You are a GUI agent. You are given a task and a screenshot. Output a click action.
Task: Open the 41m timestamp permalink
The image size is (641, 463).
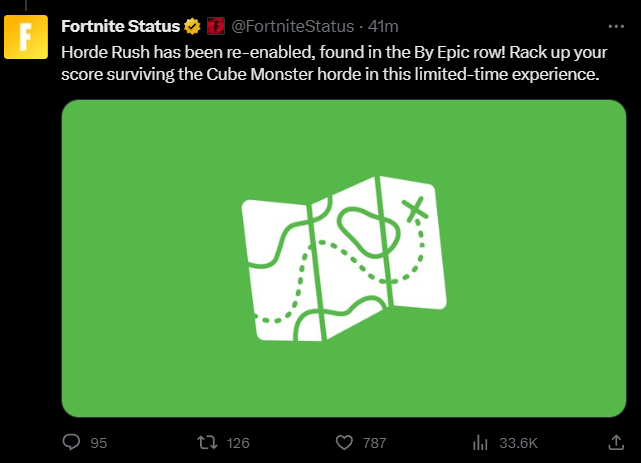click(383, 27)
